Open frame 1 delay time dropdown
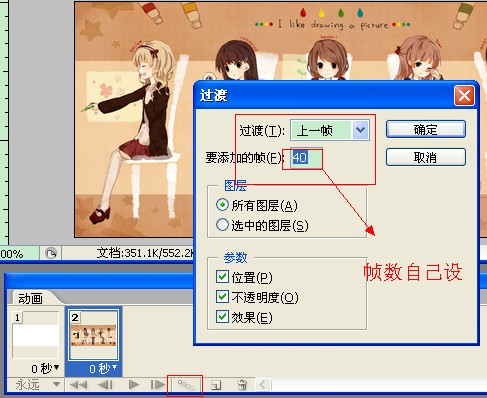 (57, 367)
